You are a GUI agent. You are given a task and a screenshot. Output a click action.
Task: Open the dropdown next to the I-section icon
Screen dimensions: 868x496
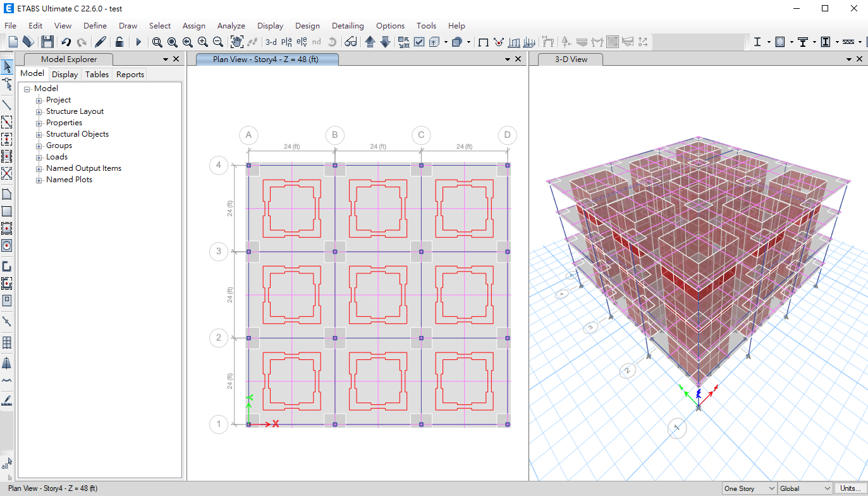pos(769,42)
